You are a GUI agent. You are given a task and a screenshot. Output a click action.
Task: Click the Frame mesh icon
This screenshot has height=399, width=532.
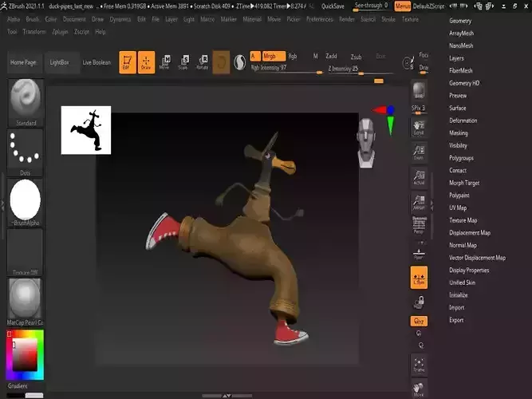click(x=419, y=365)
